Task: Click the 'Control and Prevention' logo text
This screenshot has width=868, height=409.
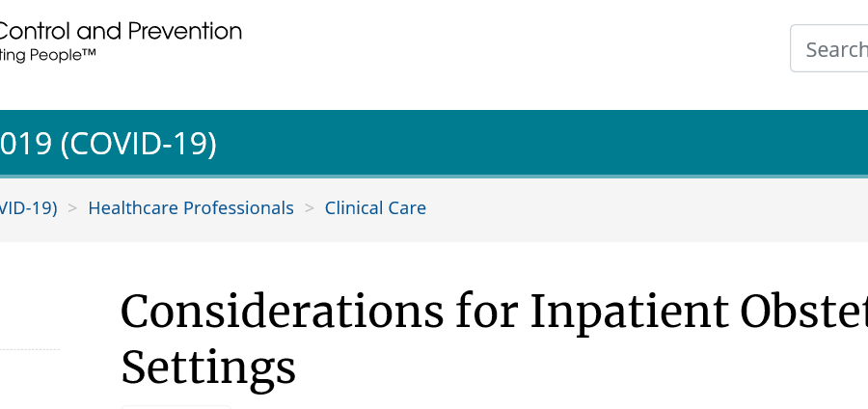Action: [x=121, y=32]
